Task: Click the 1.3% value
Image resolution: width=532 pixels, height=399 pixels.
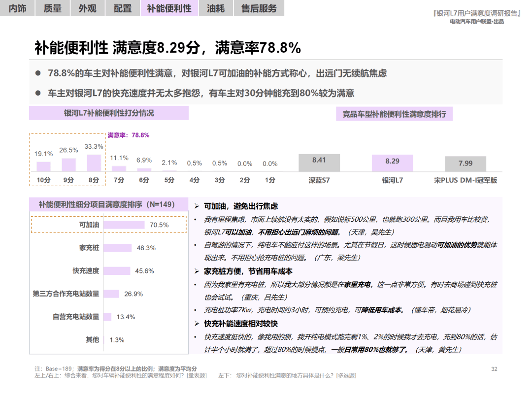Action: (117, 340)
